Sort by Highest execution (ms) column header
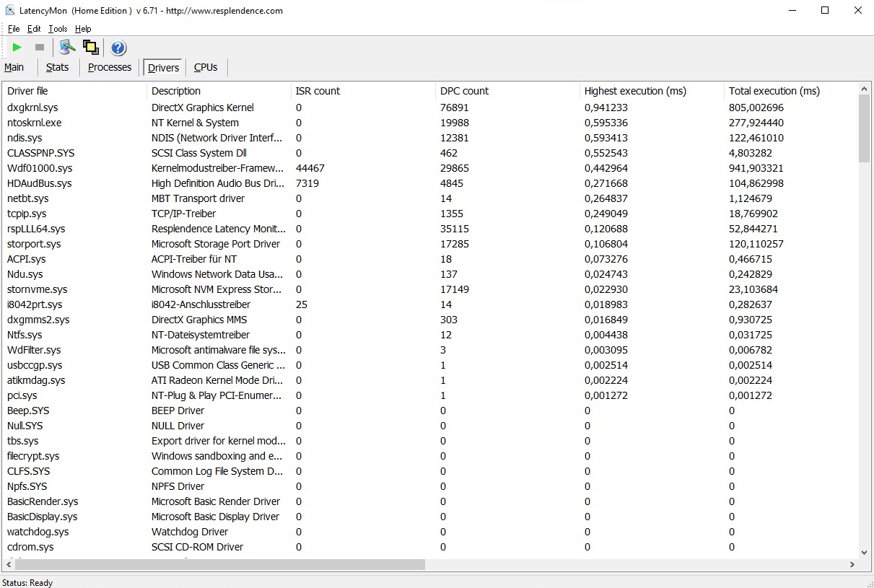 [x=635, y=91]
